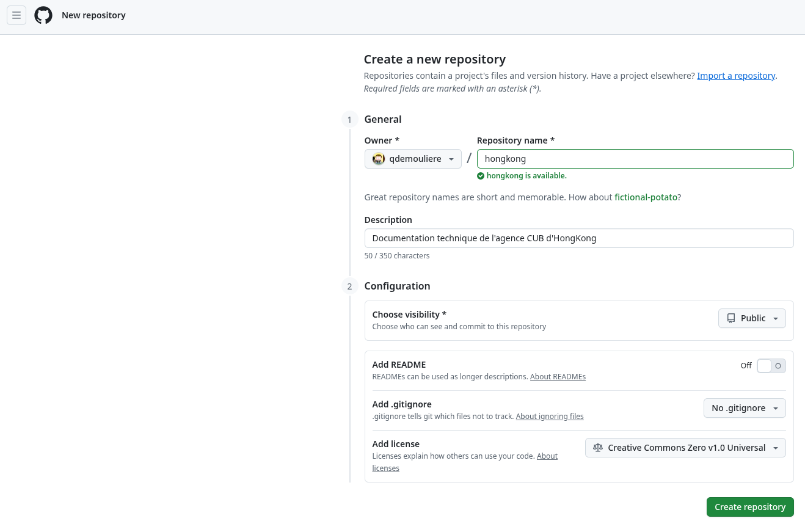
Task: Focus the Description text field
Action: (579, 238)
